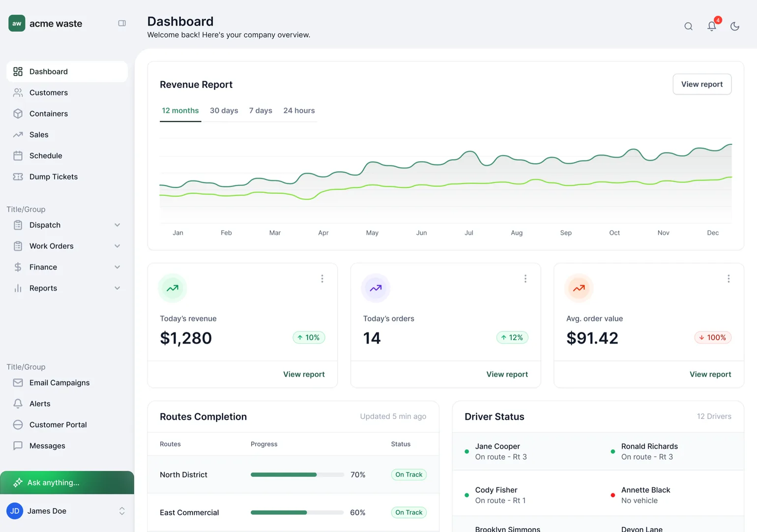Click the Dump Tickets ticket icon
757x532 pixels.
pyautogui.click(x=18, y=177)
